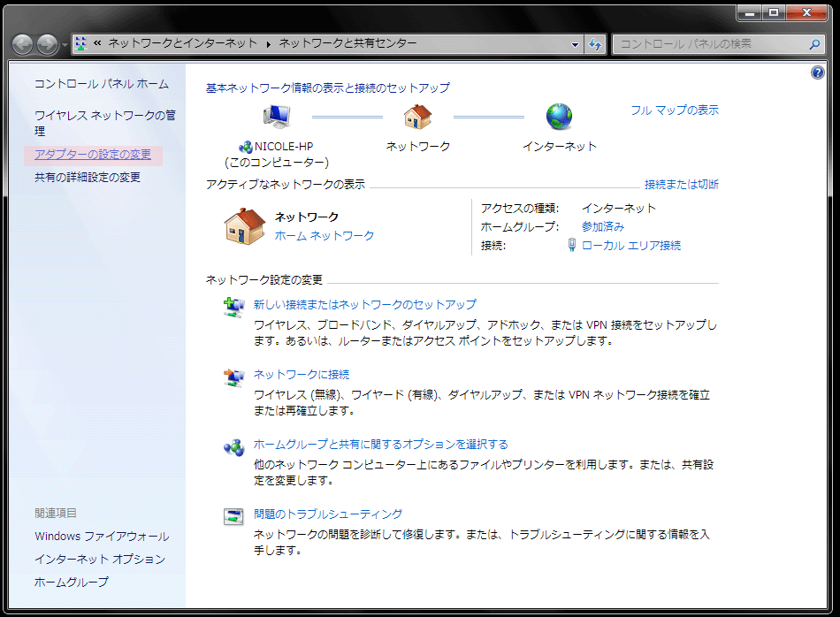Click the new connection setup icon
Image resolution: width=840 pixels, height=617 pixels.
(x=233, y=308)
